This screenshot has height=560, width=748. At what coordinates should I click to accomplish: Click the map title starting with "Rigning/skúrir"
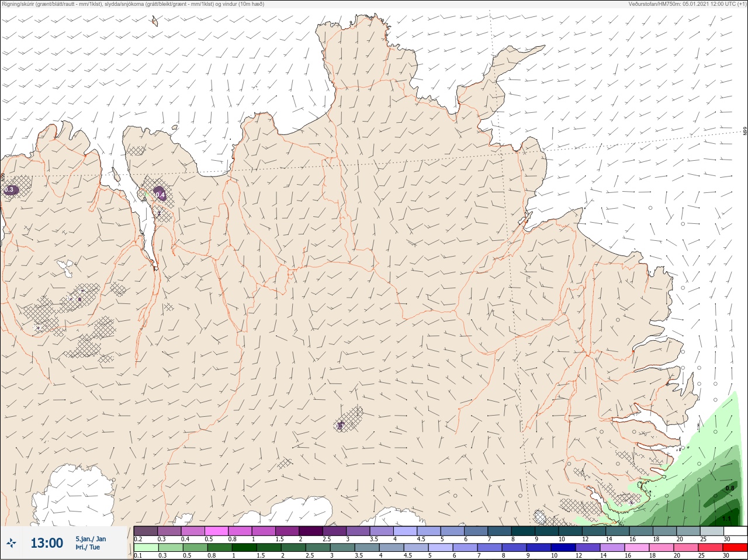(133, 4)
